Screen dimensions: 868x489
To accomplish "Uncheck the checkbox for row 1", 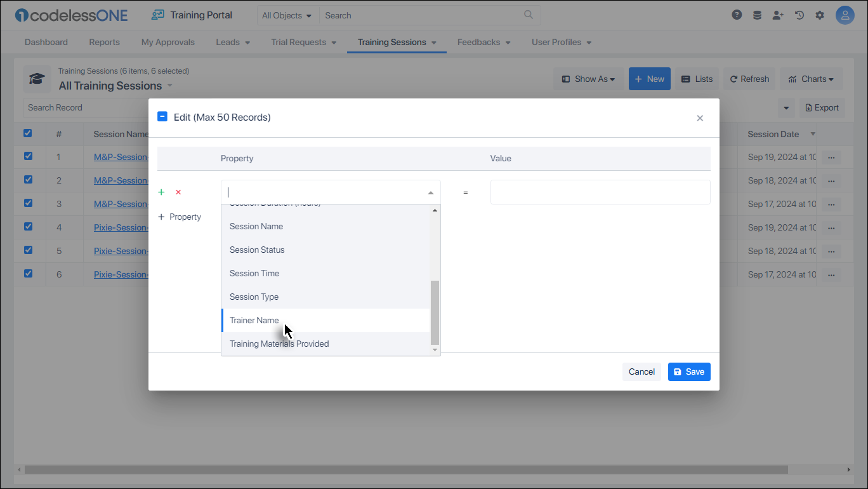I will point(28,156).
